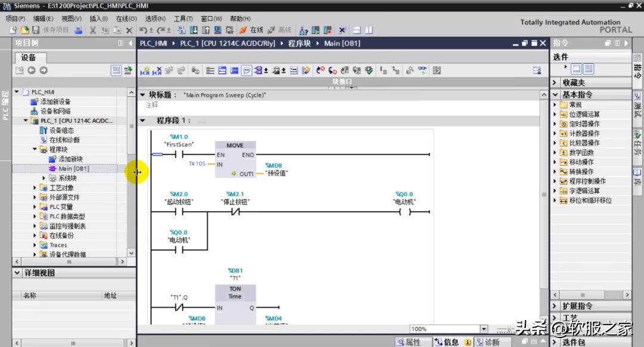
Task: Expand the 收藏夹 favorites section
Action: pyautogui.click(x=555, y=82)
